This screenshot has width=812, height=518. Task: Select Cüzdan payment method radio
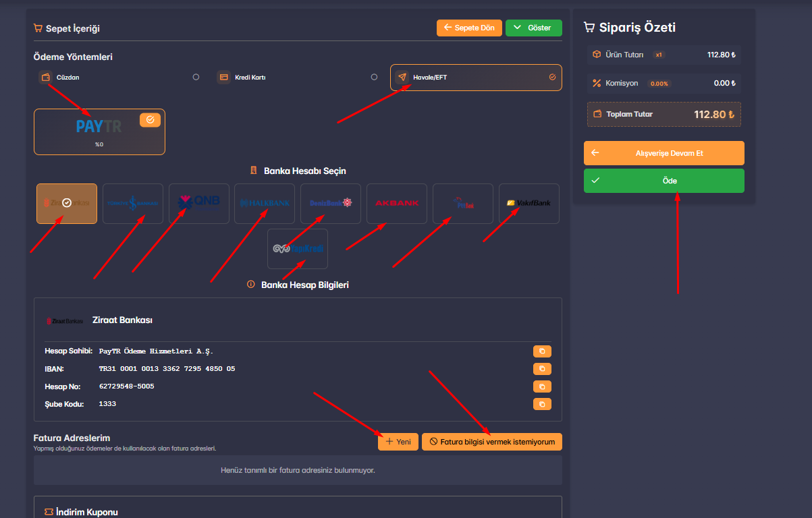(x=196, y=77)
